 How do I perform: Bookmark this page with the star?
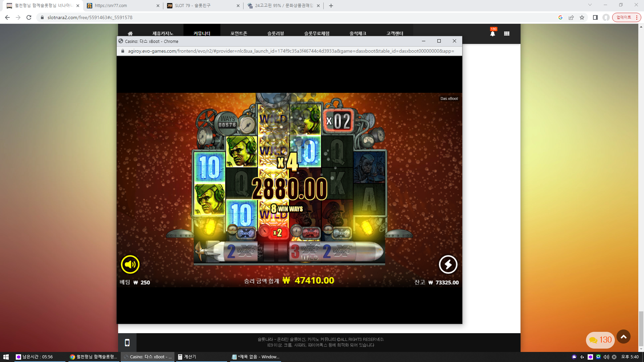[x=582, y=17]
